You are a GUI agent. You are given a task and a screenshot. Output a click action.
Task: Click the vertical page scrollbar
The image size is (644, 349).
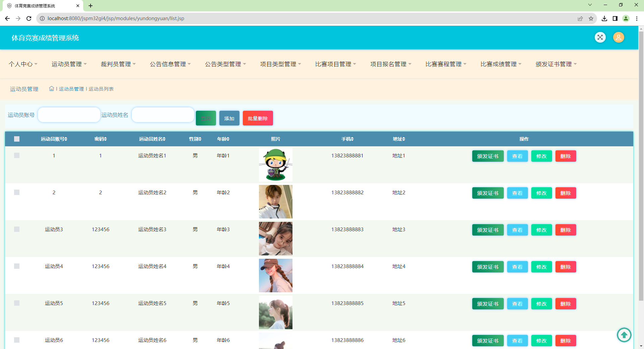click(641, 166)
